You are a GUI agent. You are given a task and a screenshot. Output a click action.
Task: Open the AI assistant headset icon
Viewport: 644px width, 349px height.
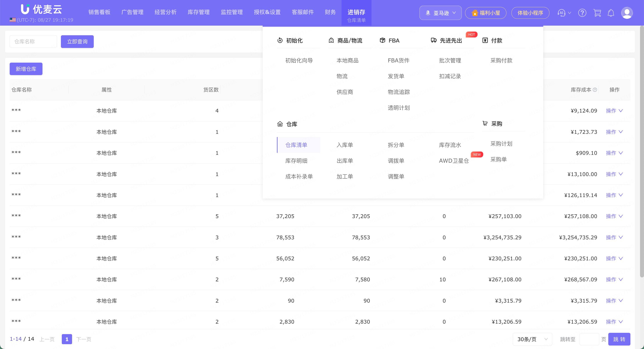[x=561, y=13]
